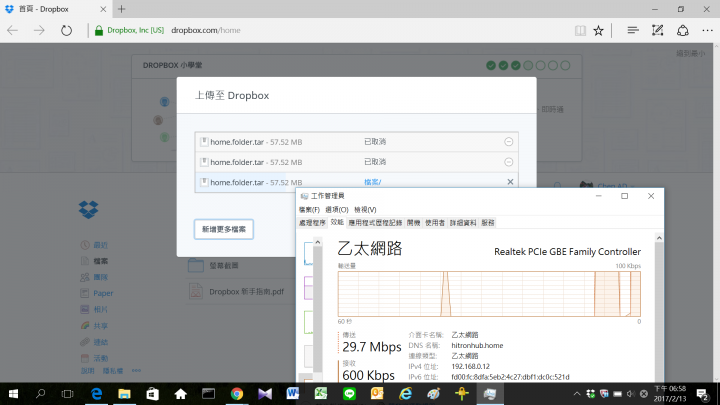The width and height of the screenshot is (720, 405).
Task: Open LINE app from taskbar
Action: click(349, 394)
